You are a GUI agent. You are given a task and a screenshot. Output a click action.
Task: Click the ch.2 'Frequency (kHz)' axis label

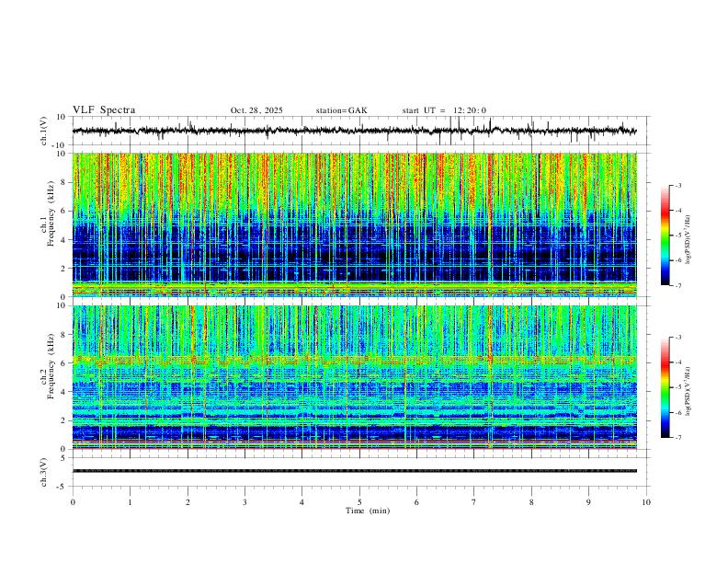[x=51, y=366]
